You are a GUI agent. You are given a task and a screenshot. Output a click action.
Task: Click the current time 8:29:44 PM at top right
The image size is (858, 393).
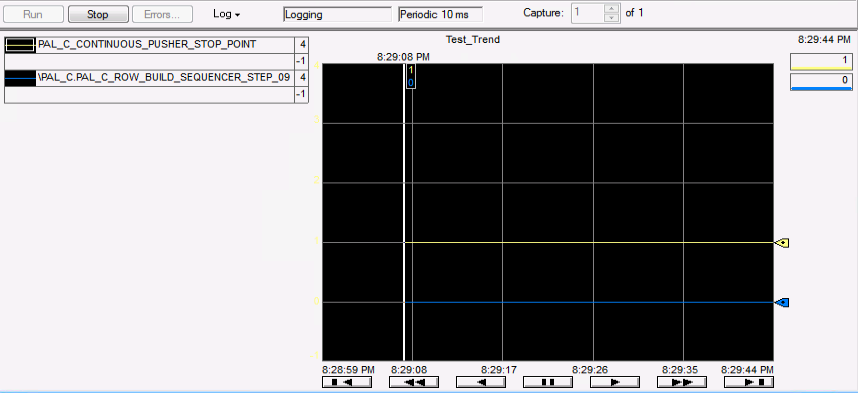point(825,39)
